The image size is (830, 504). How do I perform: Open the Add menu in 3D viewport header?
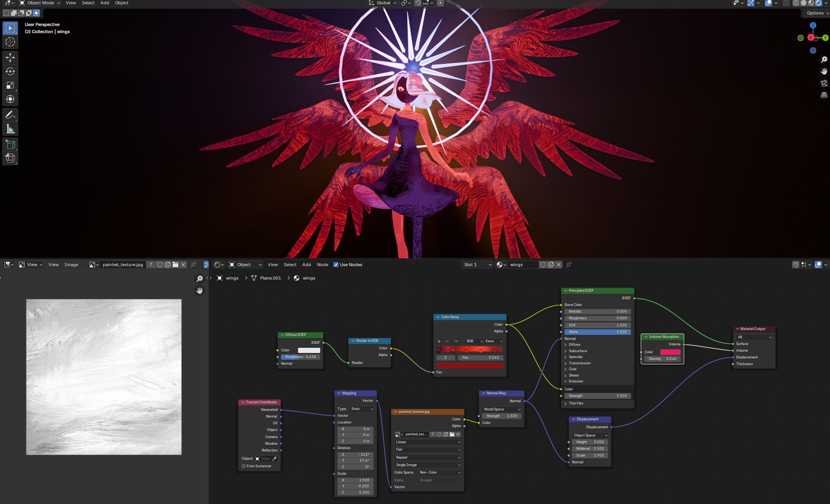pos(105,3)
